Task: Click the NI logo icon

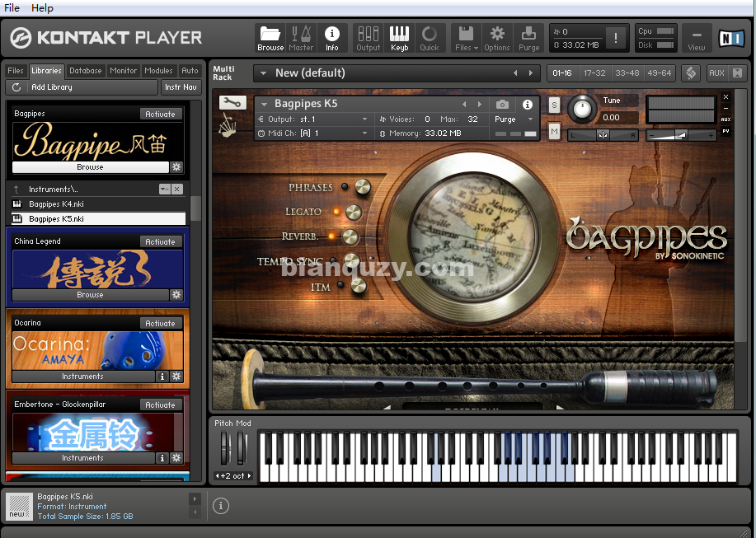Action: point(731,38)
